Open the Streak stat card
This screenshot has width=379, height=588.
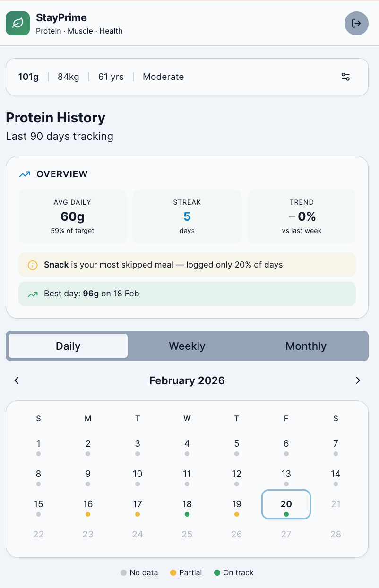[x=187, y=216]
